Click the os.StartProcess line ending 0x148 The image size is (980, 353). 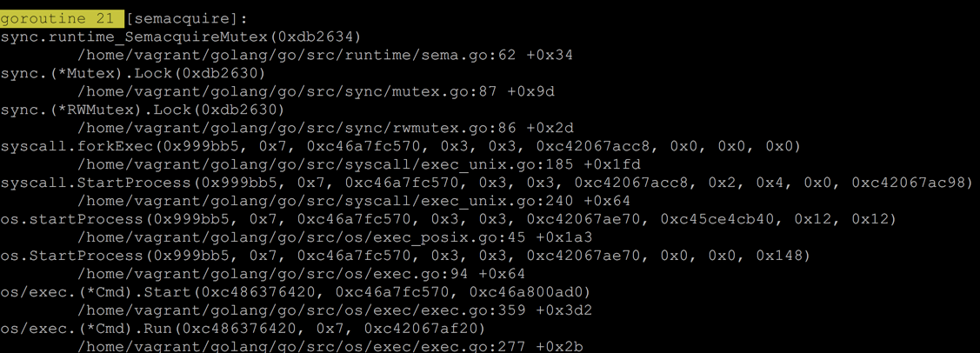[405, 255]
